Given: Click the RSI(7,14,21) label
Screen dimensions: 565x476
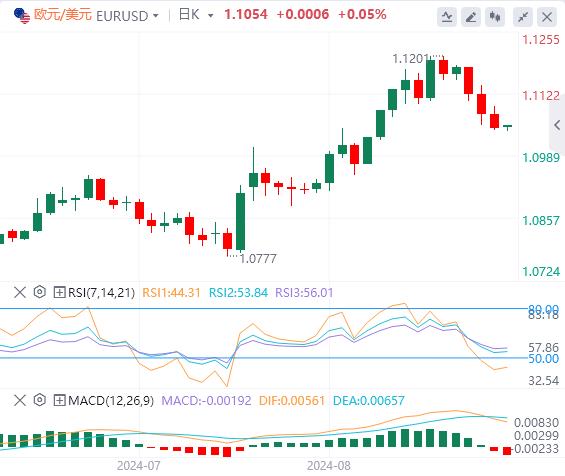Looking at the screenshot, I should [x=101, y=293].
